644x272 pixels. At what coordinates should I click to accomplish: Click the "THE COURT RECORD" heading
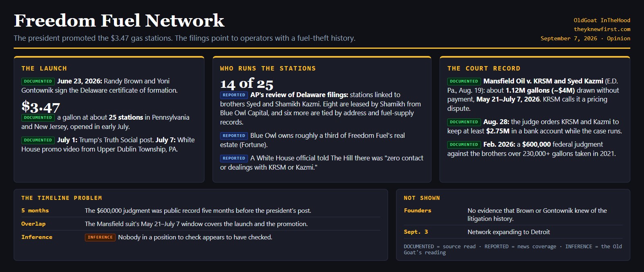[484, 69]
